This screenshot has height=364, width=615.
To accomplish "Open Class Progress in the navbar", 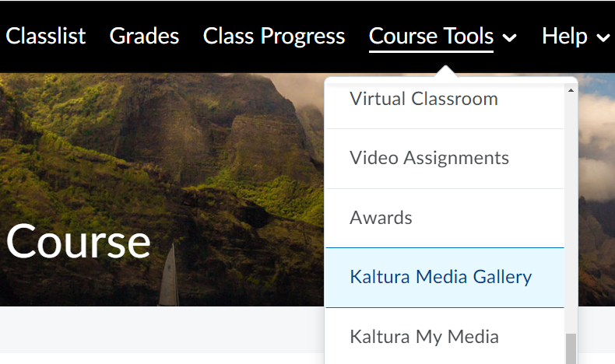I will pyautogui.click(x=273, y=36).
